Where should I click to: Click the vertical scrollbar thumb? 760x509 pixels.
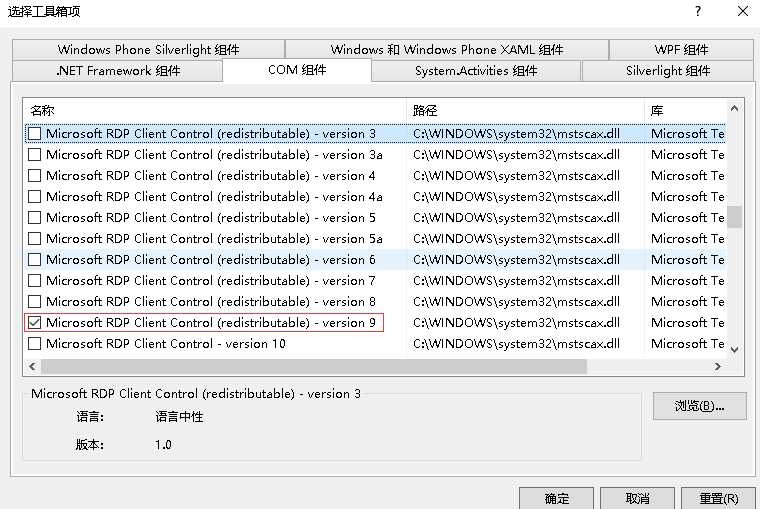734,217
